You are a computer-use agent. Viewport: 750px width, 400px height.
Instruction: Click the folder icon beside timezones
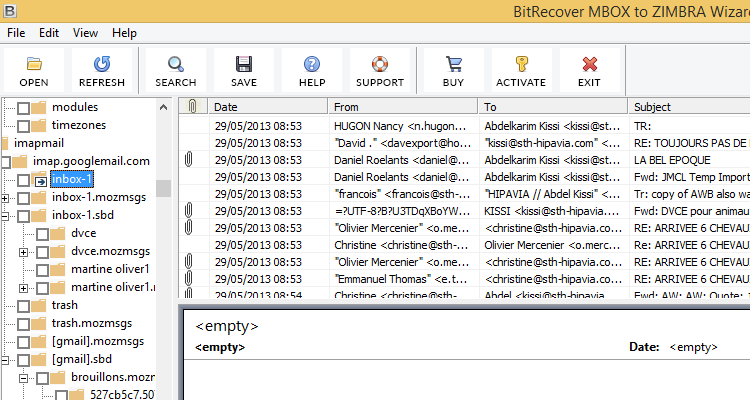click(x=39, y=125)
